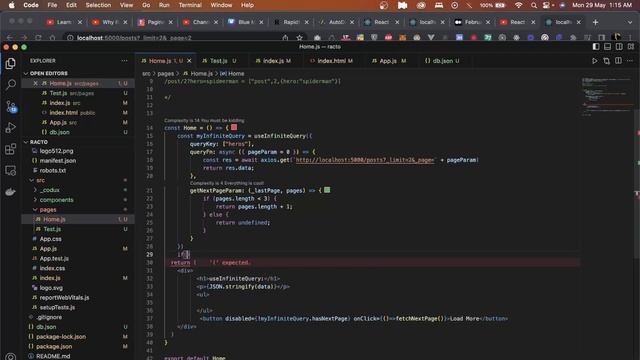The width and height of the screenshot is (640, 360).
Task: Split the editor to the right
Action: click(x=619, y=61)
